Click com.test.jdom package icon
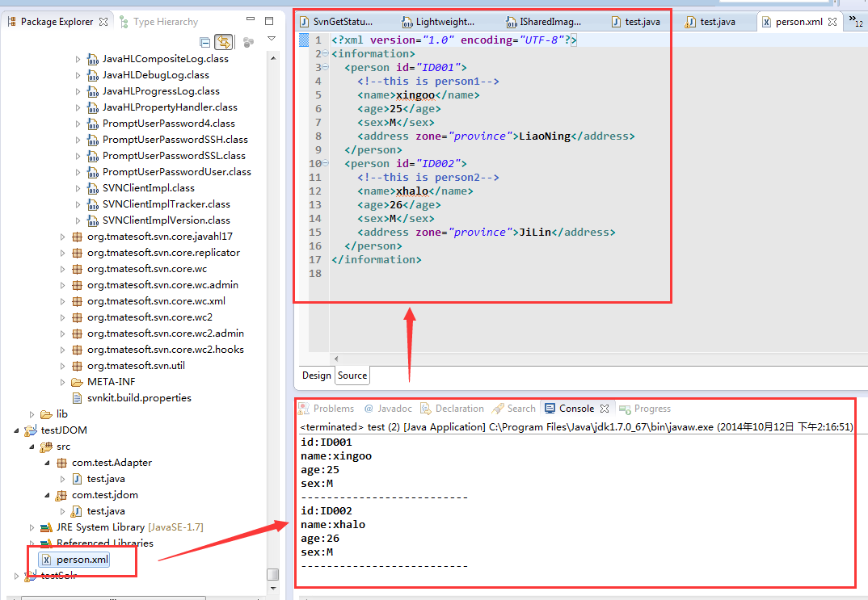This screenshot has width=868, height=600. pyautogui.click(x=62, y=495)
